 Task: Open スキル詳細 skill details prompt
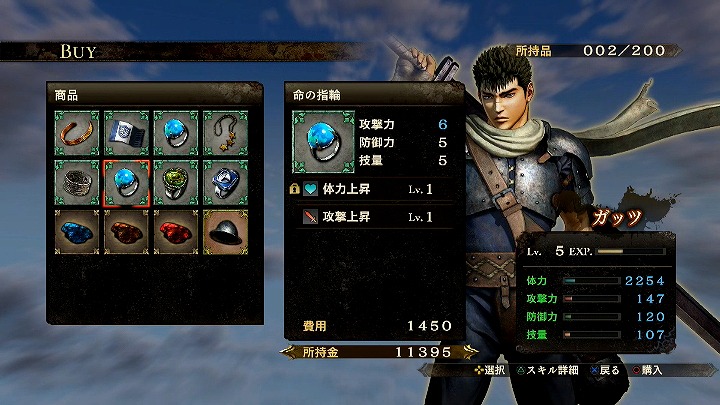[548, 370]
